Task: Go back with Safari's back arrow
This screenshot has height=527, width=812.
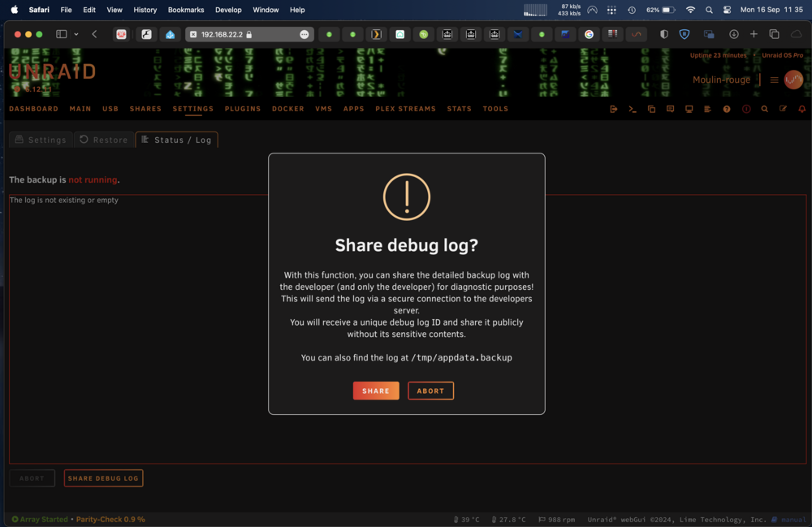Action: [x=94, y=34]
